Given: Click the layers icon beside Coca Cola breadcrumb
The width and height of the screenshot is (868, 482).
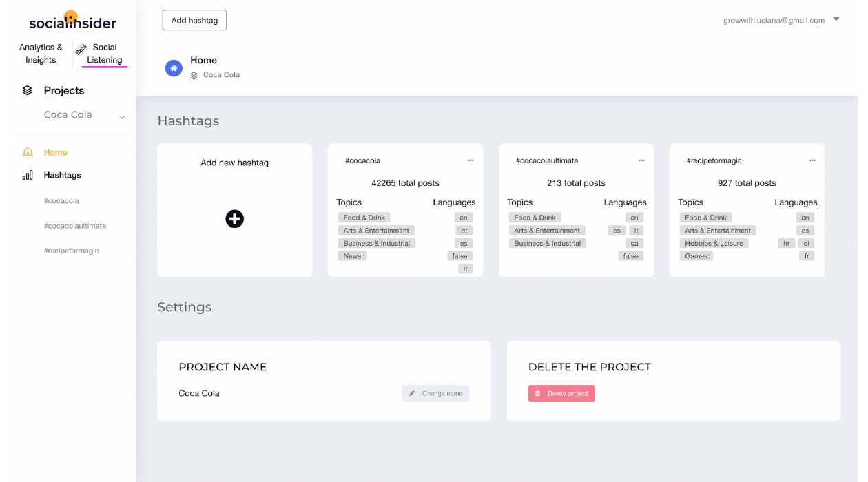Looking at the screenshot, I should coord(194,75).
